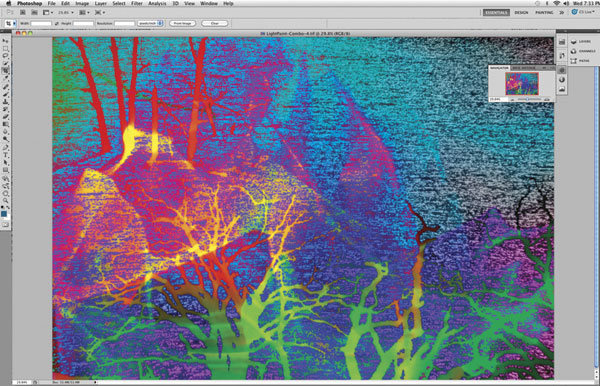
Task: Switch to the Navigator tab
Action: (499, 68)
